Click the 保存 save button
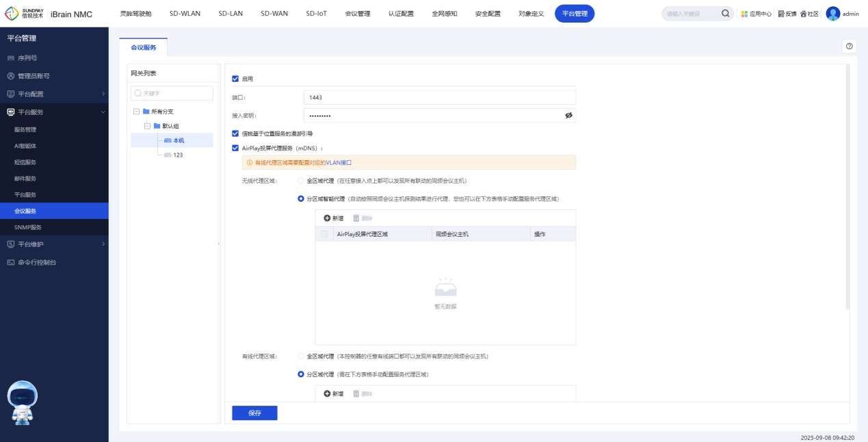The width and height of the screenshot is (868, 442). coord(254,413)
